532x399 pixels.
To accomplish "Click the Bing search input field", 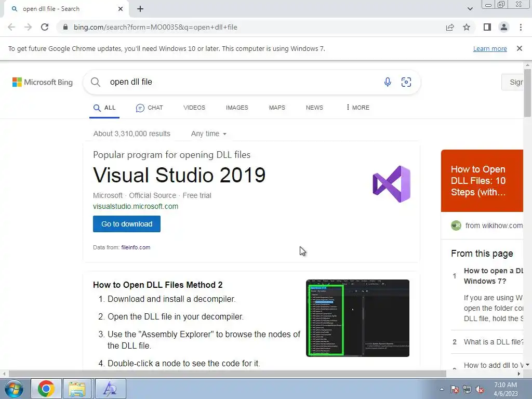I will pos(244,82).
